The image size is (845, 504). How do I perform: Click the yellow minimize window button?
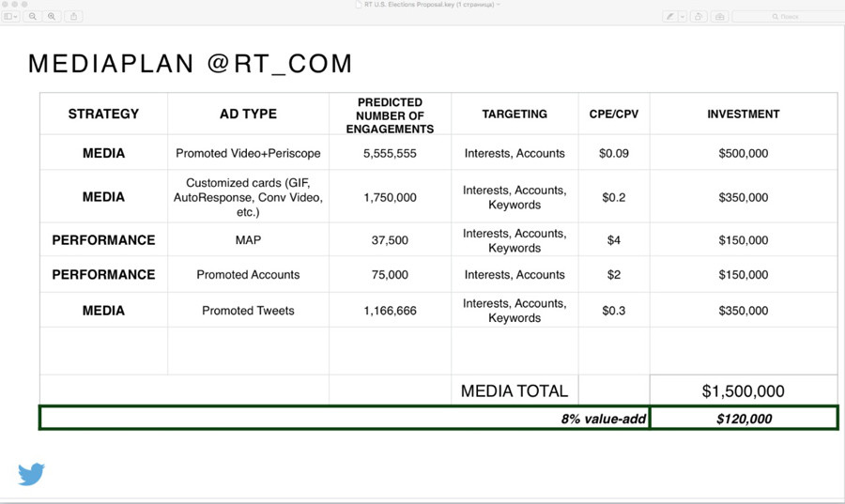(x=14, y=4)
